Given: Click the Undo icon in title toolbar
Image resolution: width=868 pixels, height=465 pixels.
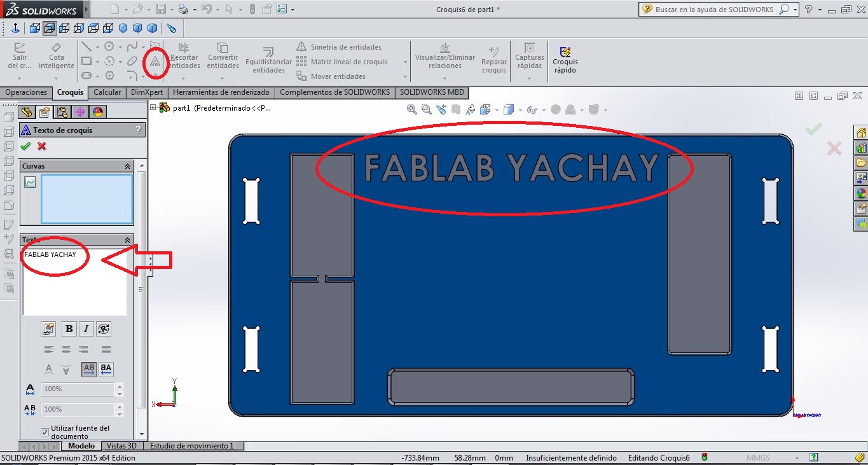Looking at the screenshot, I should (205, 9).
